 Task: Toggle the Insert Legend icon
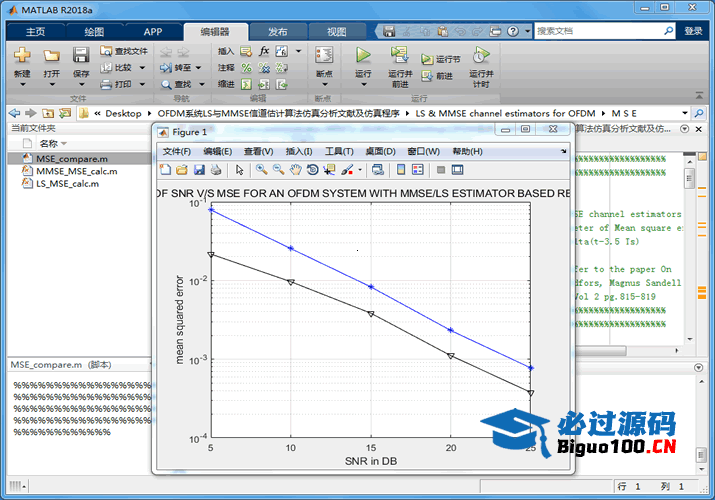(x=417, y=170)
